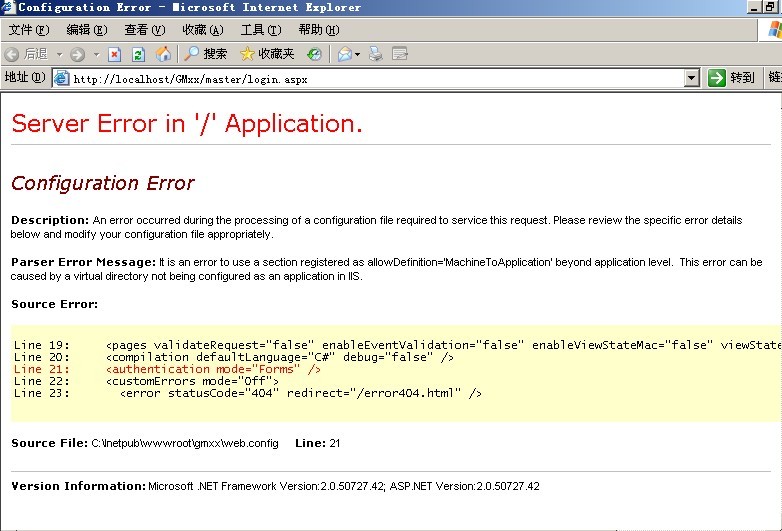Screen dimensions: 782x531
Task: Click the History icon in the toolbar
Action: pos(314,54)
